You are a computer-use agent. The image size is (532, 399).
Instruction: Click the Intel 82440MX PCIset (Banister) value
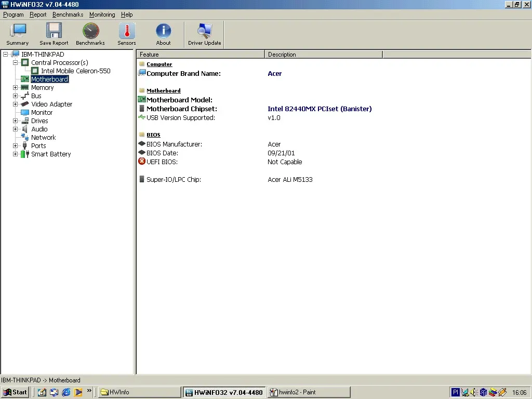pos(320,109)
